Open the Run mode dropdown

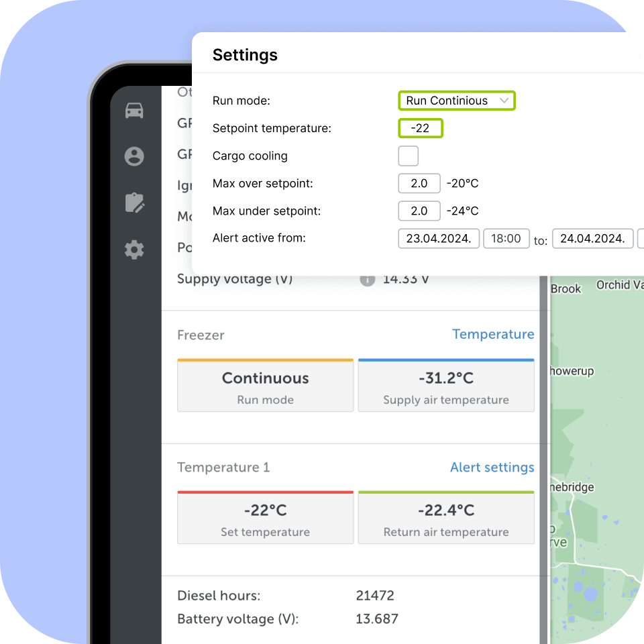[457, 101]
